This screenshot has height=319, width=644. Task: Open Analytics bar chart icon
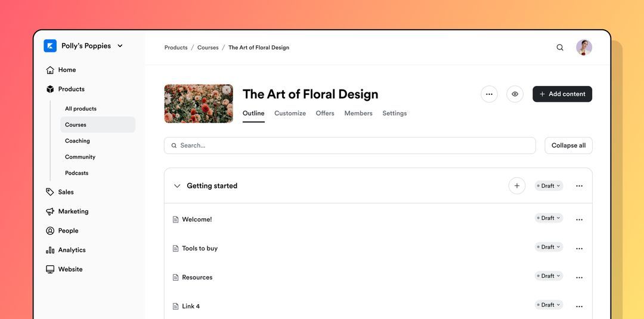(50, 250)
